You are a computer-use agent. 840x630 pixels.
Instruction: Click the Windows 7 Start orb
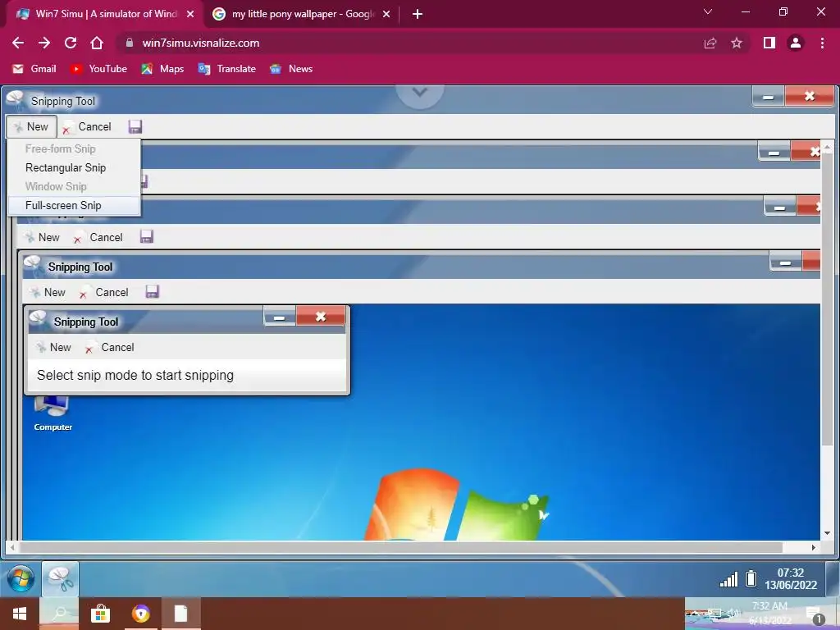point(21,579)
